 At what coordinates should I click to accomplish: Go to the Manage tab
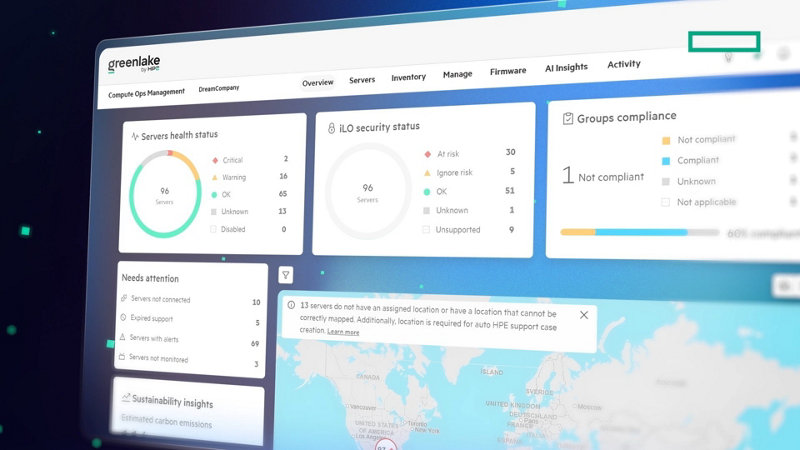(457, 74)
